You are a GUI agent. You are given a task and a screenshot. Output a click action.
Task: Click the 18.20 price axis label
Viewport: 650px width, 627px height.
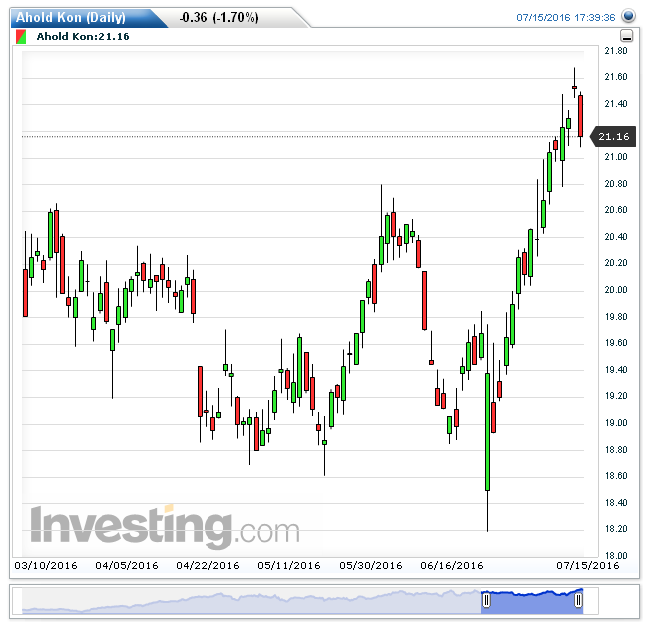tap(616, 529)
